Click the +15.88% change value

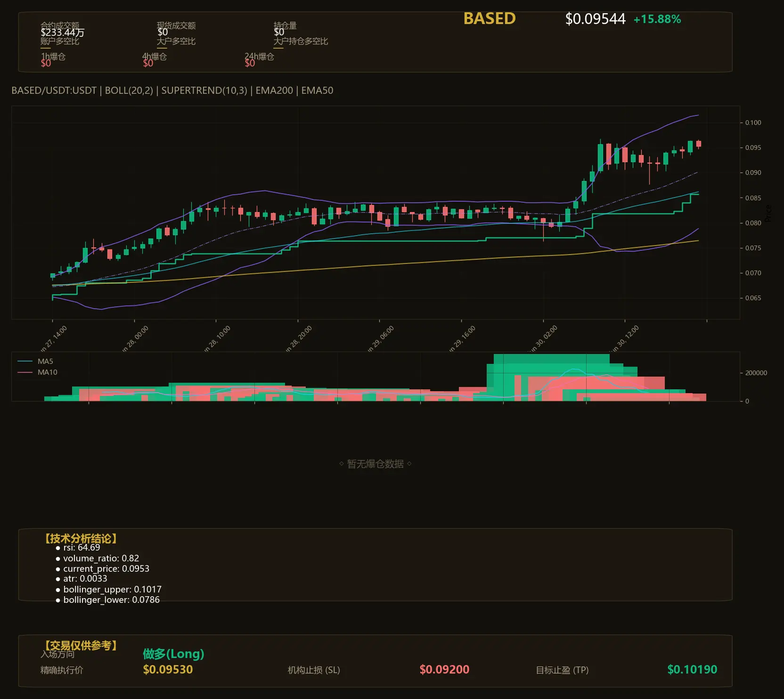tap(657, 19)
